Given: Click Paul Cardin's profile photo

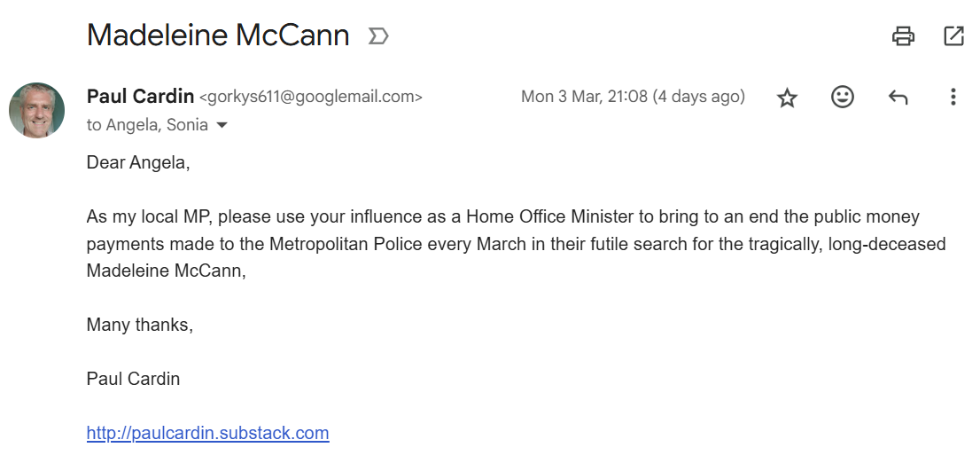Looking at the screenshot, I should (36, 110).
